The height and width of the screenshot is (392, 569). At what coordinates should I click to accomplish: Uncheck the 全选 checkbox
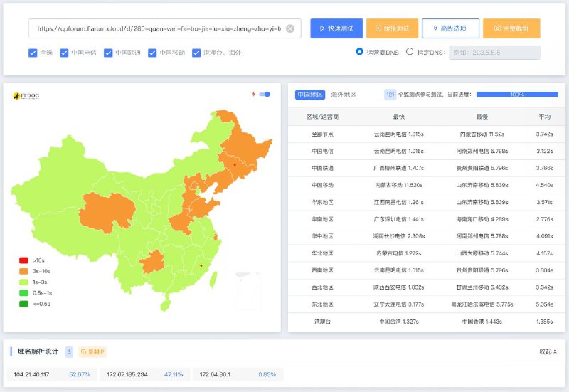tap(33, 53)
